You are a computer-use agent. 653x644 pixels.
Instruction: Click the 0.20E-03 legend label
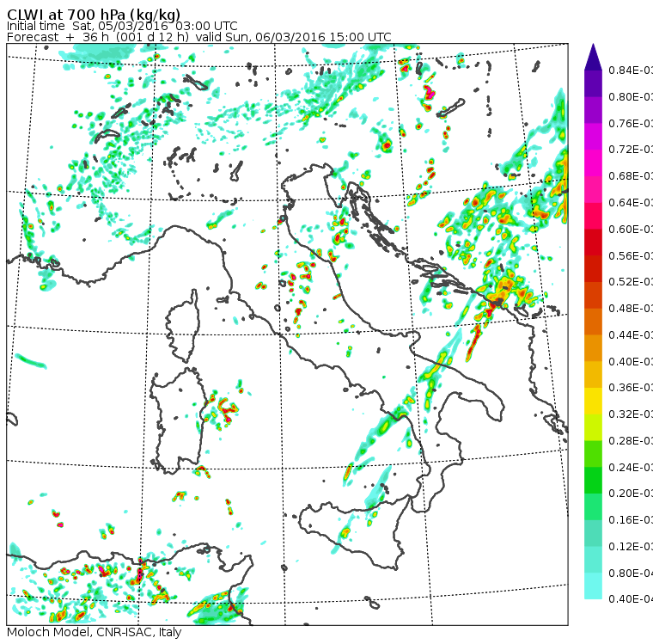pos(631,494)
